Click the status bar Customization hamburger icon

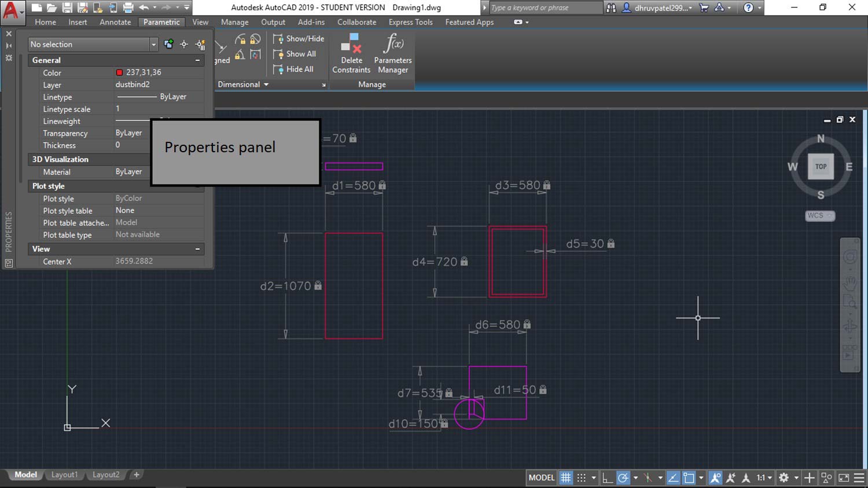click(x=859, y=478)
